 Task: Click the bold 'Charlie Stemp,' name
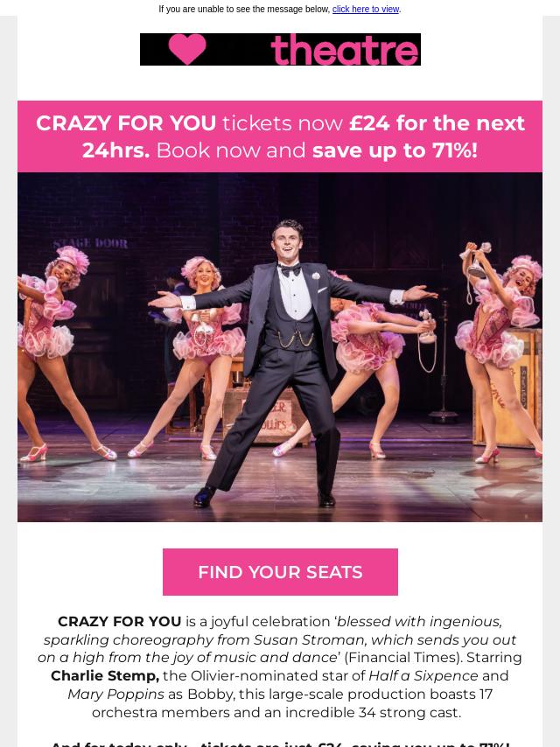(105, 675)
